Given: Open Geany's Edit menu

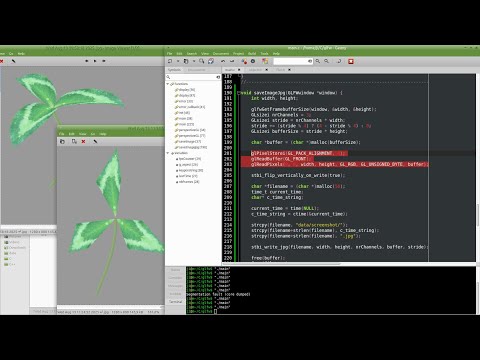Looking at the screenshot, I should (179, 53).
